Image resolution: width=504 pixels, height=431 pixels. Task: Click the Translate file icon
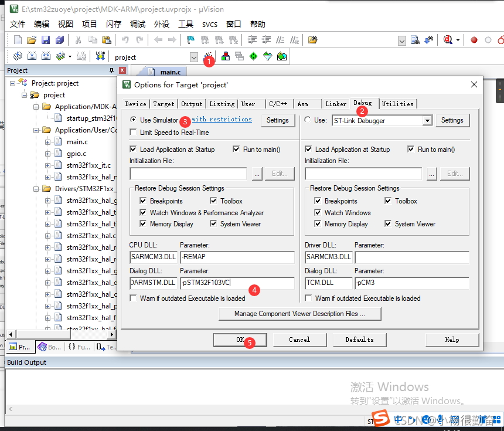coord(18,56)
